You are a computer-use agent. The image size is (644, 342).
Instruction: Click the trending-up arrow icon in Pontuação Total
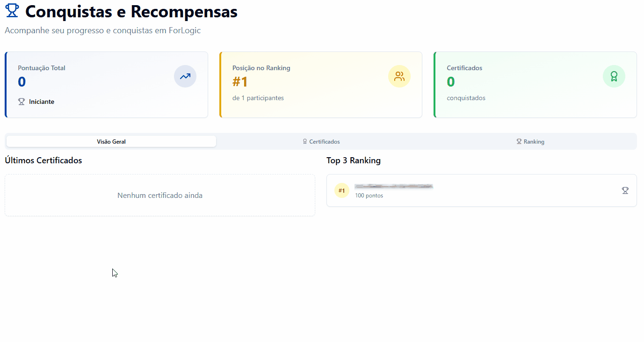coord(185,76)
